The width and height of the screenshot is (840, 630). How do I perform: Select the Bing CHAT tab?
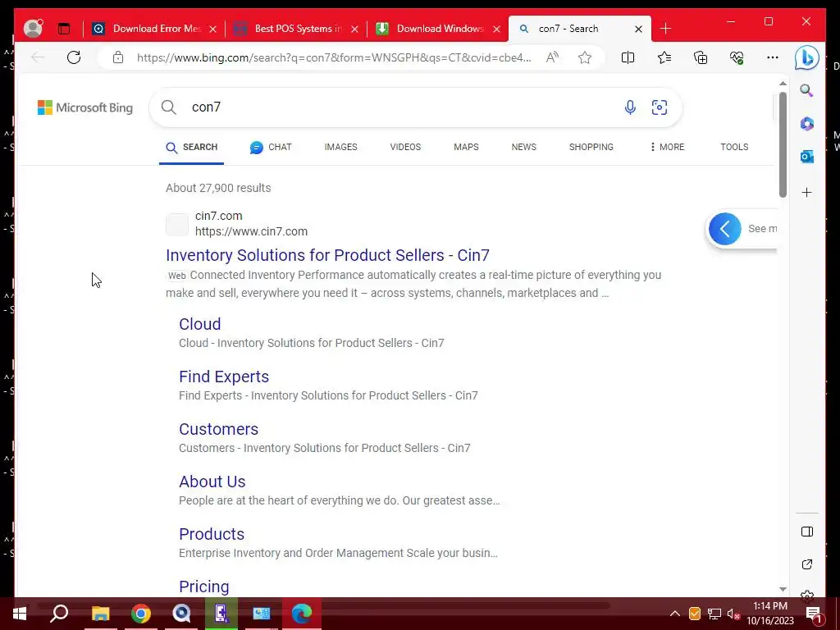[x=271, y=148]
